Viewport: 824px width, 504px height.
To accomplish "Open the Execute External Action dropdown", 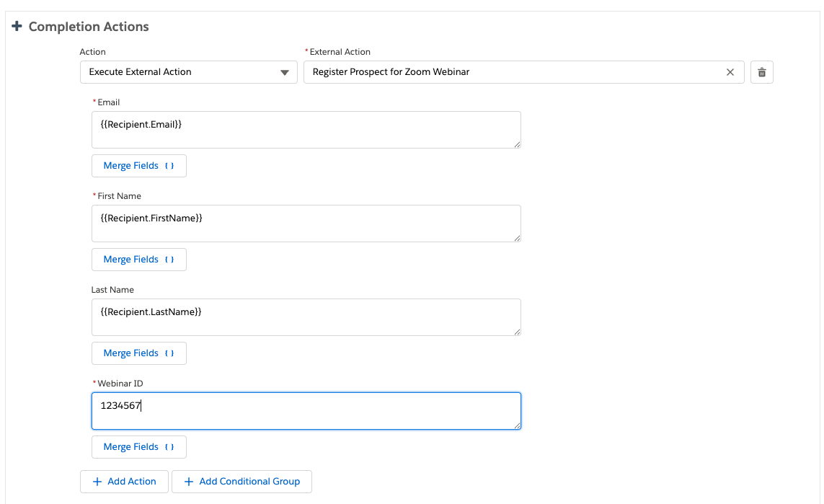I will [189, 72].
